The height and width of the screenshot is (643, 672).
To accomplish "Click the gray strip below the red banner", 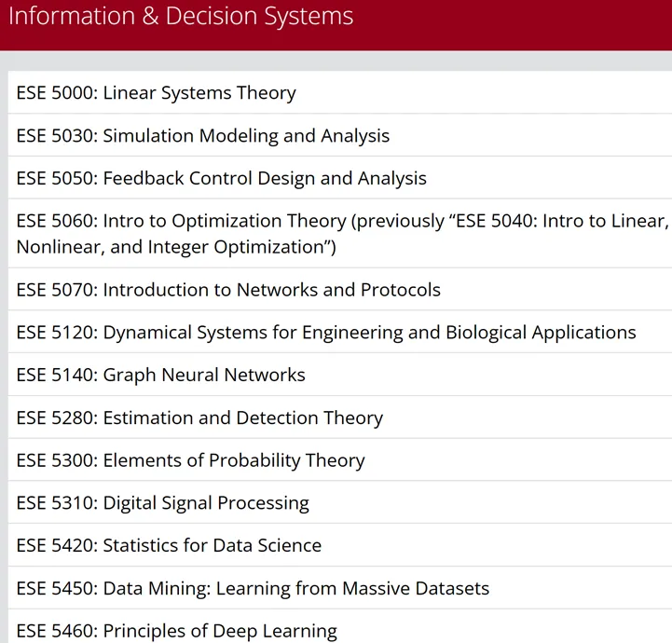I will click(336, 61).
